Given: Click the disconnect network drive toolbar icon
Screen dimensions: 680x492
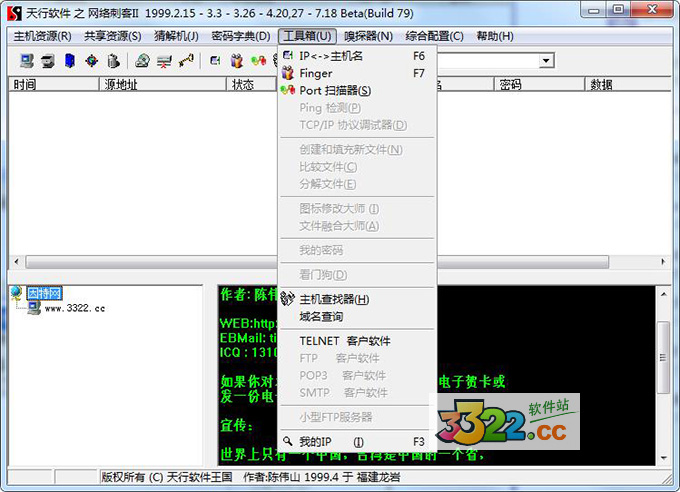Looking at the screenshot, I should (164, 61).
